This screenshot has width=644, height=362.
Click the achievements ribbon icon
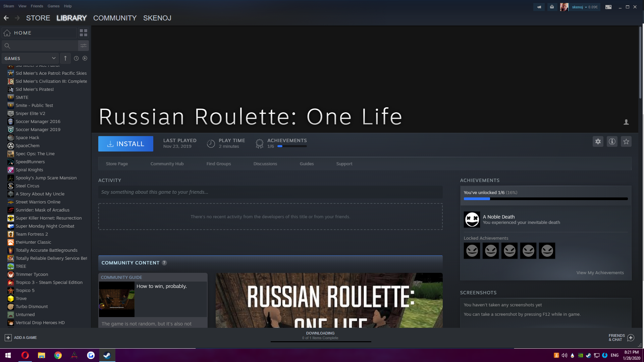tap(260, 143)
